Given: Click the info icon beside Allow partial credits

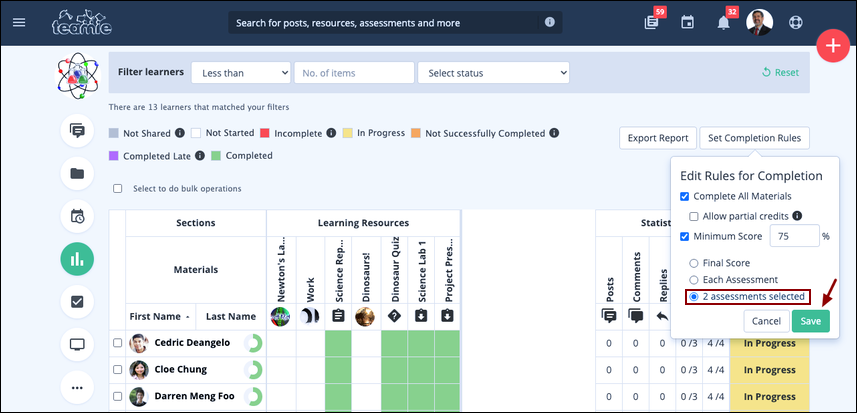Looking at the screenshot, I should pos(797,216).
